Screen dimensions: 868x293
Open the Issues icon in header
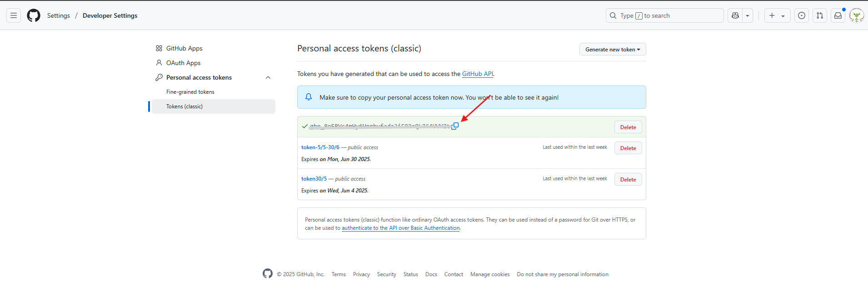(x=802, y=15)
